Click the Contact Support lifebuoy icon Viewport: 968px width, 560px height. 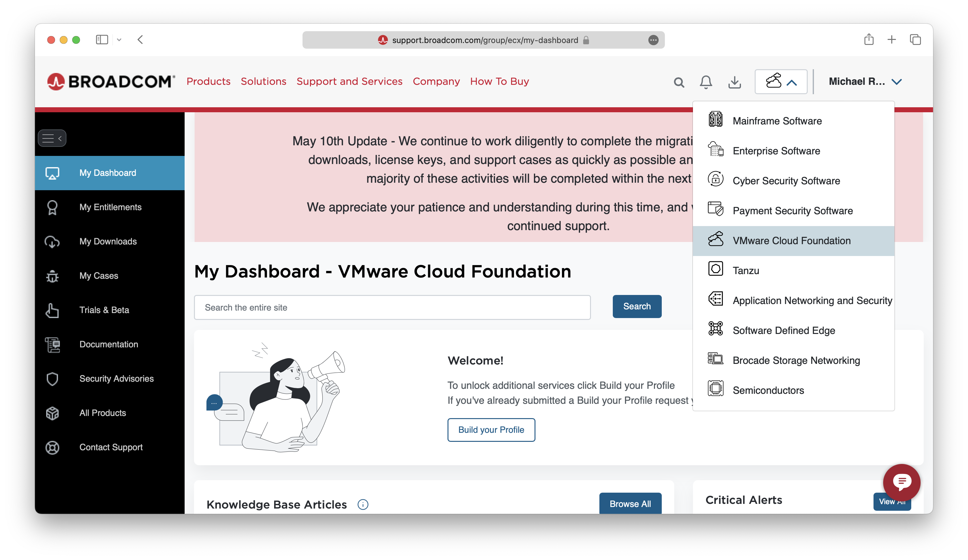pos(52,447)
